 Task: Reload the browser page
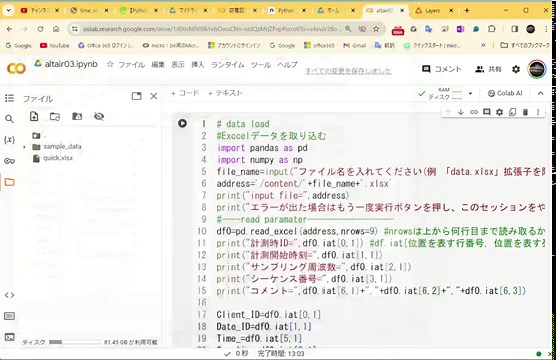(x=40, y=29)
